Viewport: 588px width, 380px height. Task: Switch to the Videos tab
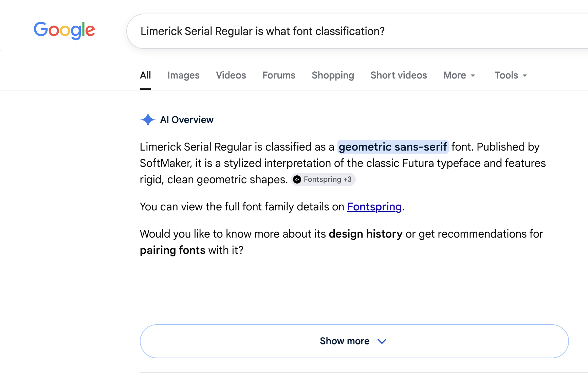(231, 75)
